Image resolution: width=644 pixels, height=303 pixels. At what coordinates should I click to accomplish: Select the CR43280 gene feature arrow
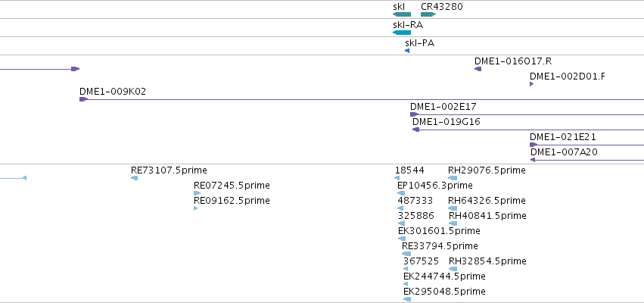coord(428,14)
